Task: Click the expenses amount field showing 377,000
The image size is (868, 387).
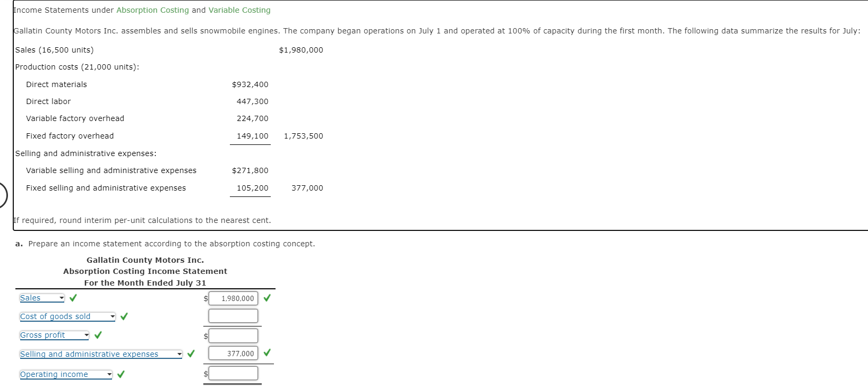Action: [x=233, y=354]
